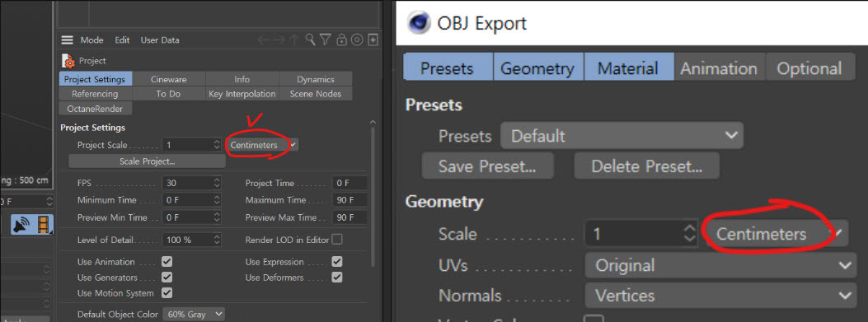Click the film strip icon
Viewport: 868px width, 322px height.
pyautogui.click(x=44, y=225)
